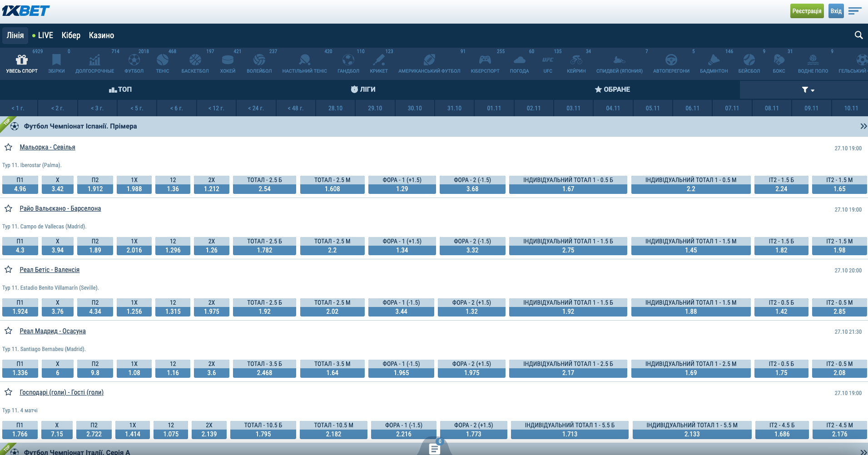Star the Реал Мадрид - Осасуна match
The image size is (868, 455).
tap(8, 331)
